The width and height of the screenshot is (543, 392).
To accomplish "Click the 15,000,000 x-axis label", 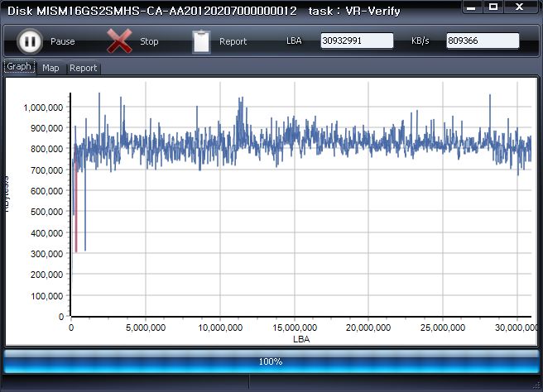I will (x=295, y=328).
